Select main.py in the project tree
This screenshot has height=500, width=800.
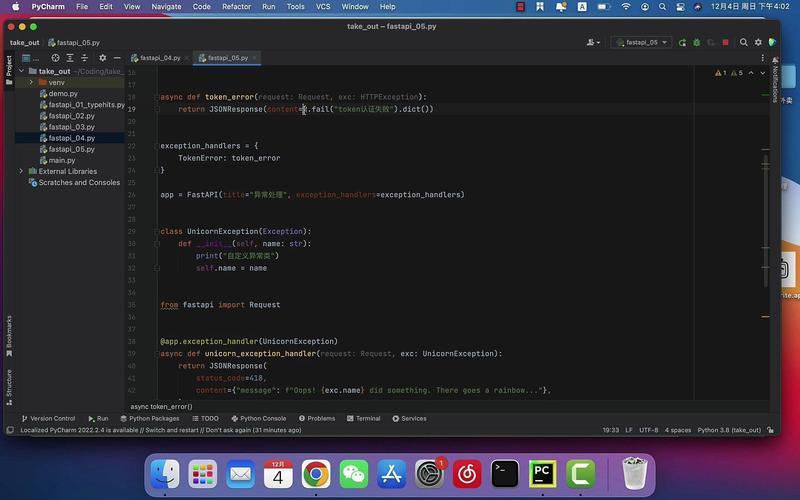point(62,160)
